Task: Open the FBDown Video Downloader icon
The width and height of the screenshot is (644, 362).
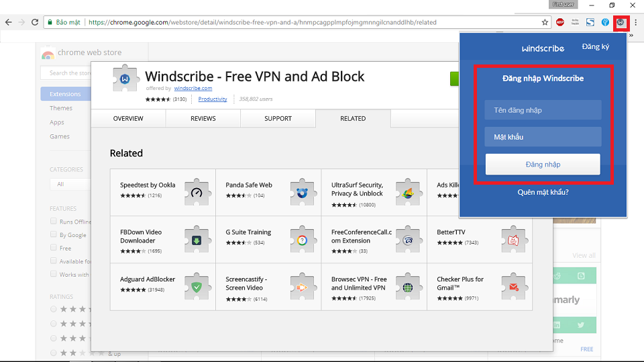Action: (x=197, y=239)
